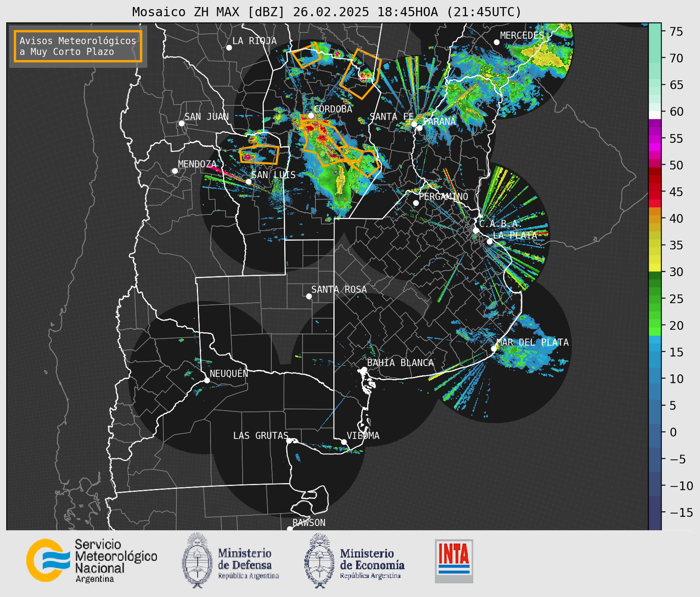Image resolution: width=700 pixels, height=597 pixels.
Task: Click the Servicio Meteorológico Nacional logo
Action: pyautogui.click(x=92, y=560)
